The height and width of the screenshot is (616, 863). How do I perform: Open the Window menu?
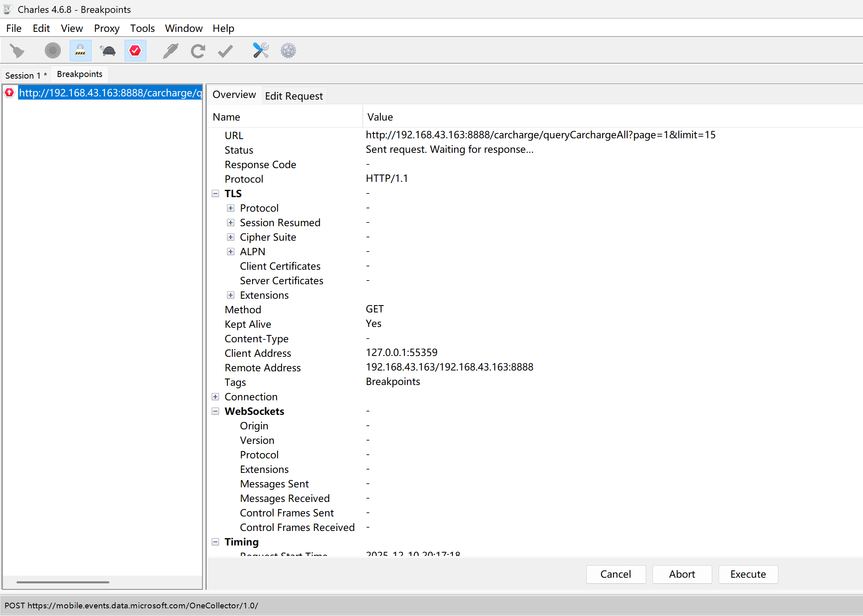click(183, 28)
